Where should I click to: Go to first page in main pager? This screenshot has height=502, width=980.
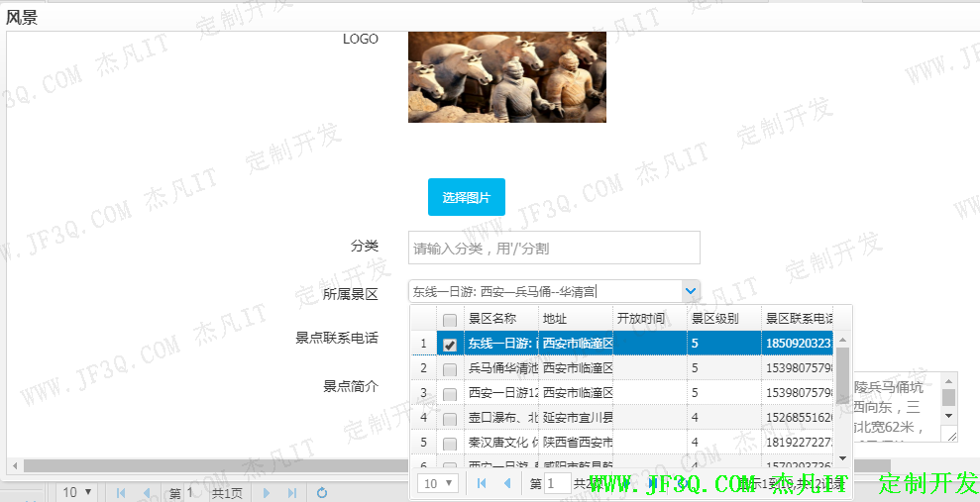point(121,492)
